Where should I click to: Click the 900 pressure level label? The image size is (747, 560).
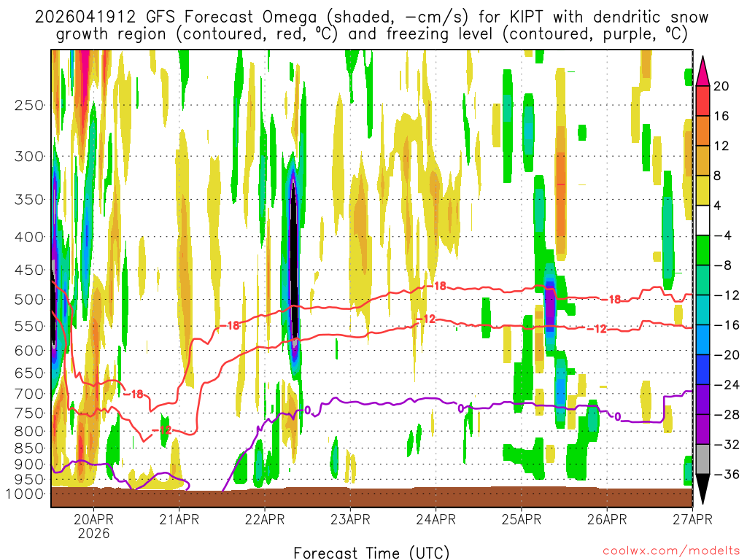[x=29, y=464]
